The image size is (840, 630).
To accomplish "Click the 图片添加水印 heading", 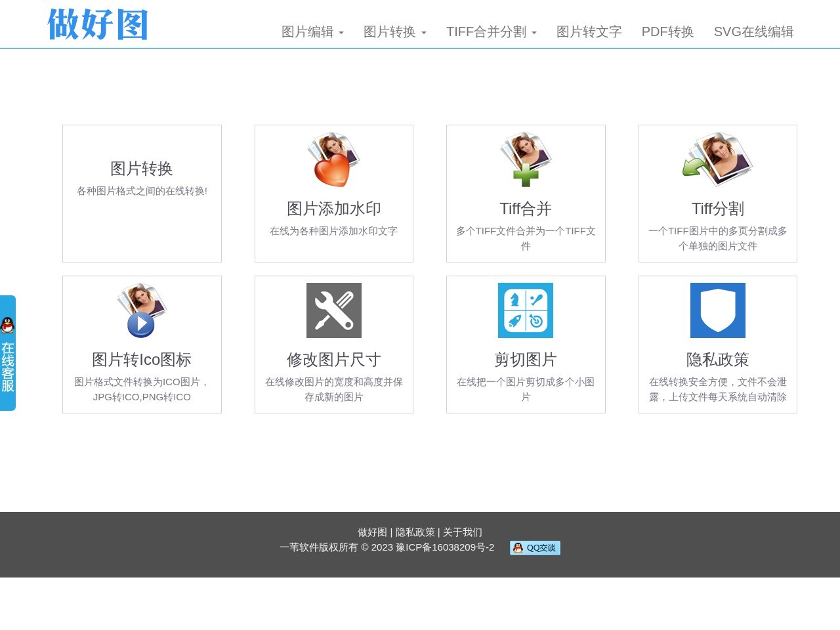I will pyautogui.click(x=334, y=209).
